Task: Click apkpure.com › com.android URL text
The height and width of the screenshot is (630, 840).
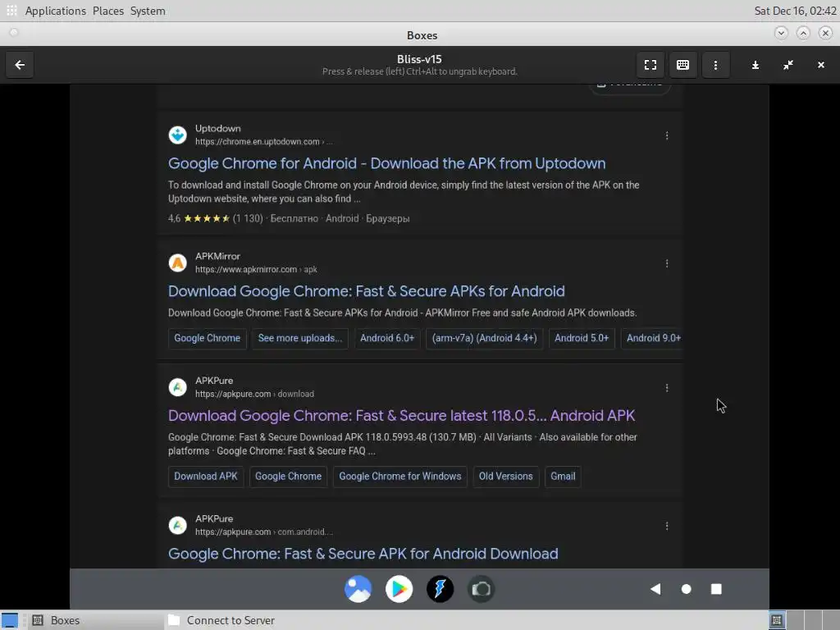Action: [263, 532]
